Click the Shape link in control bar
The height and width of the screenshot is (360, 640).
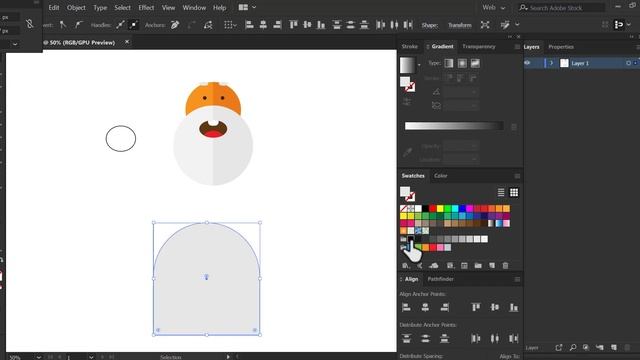click(x=429, y=25)
